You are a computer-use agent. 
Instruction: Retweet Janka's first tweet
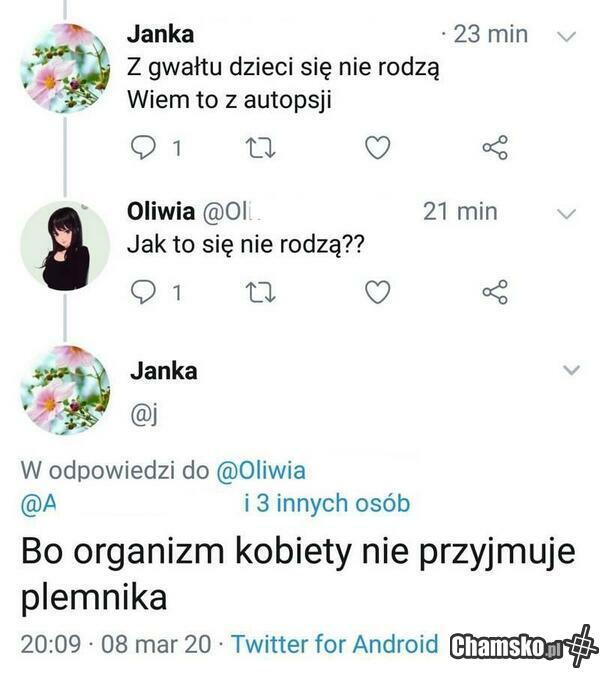(x=260, y=149)
